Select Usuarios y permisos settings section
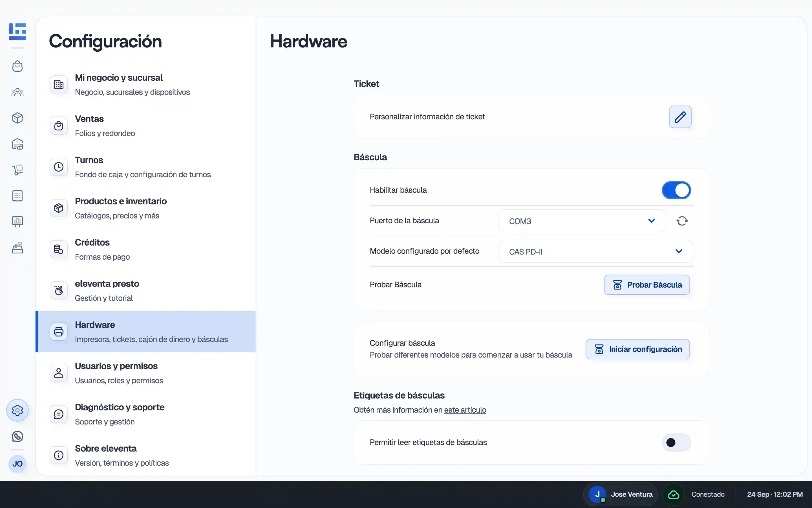812x508 pixels. pos(145,373)
